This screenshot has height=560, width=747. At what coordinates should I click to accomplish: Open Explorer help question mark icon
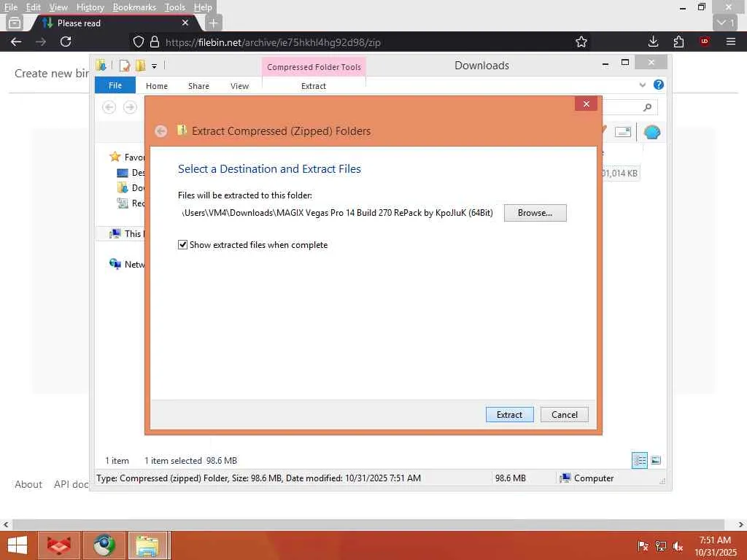tap(659, 85)
